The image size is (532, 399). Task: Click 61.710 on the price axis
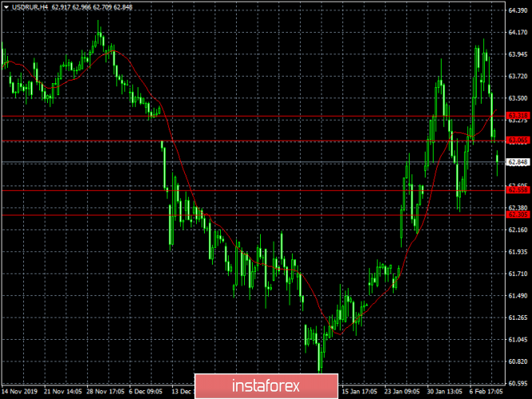(518, 273)
